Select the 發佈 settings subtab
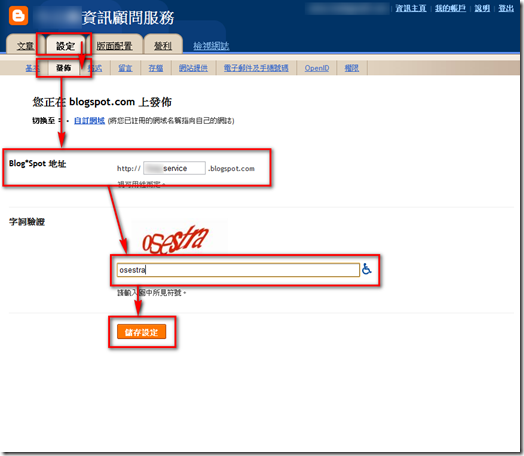Screen dimensions: 524x456 (63, 68)
